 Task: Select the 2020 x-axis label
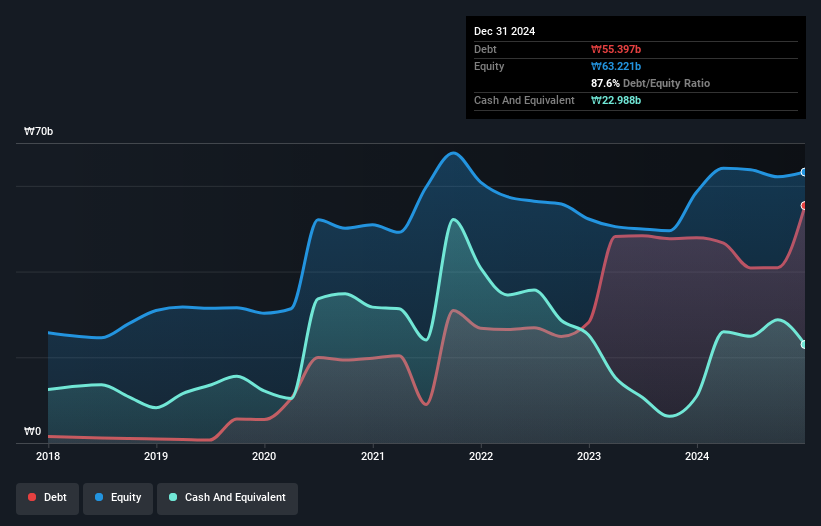[x=264, y=456]
